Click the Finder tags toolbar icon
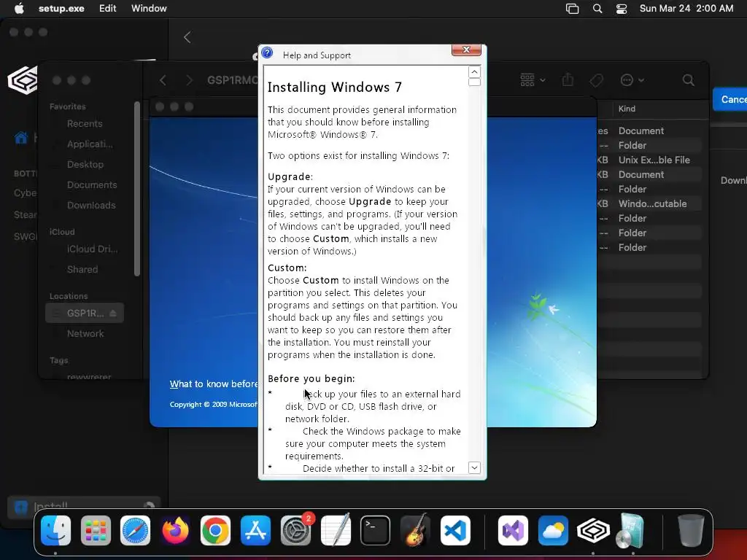 [x=596, y=80]
